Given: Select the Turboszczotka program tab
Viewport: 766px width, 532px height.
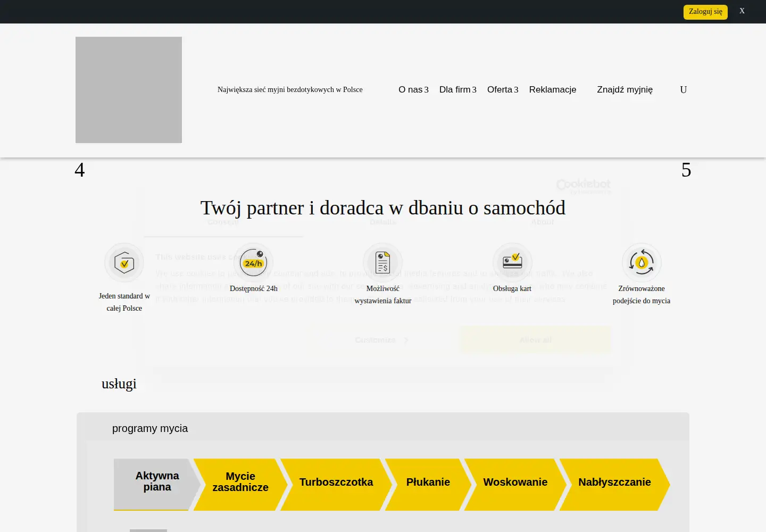Looking at the screenshot, I should (x=336, y=484).
